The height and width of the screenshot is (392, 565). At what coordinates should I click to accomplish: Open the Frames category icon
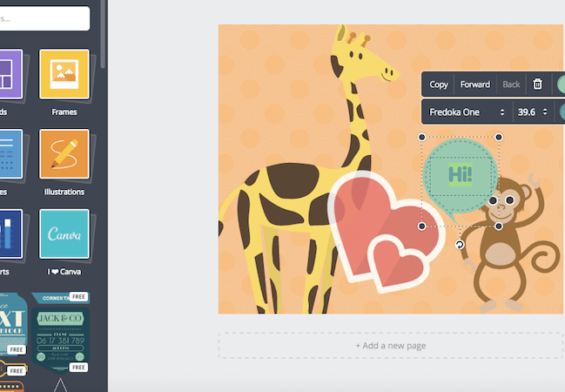[64, 74]
